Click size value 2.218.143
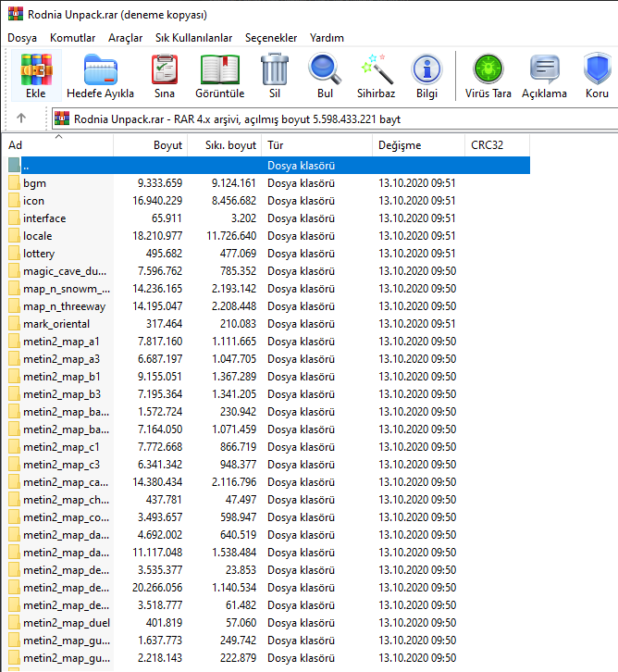 point(160,657)
